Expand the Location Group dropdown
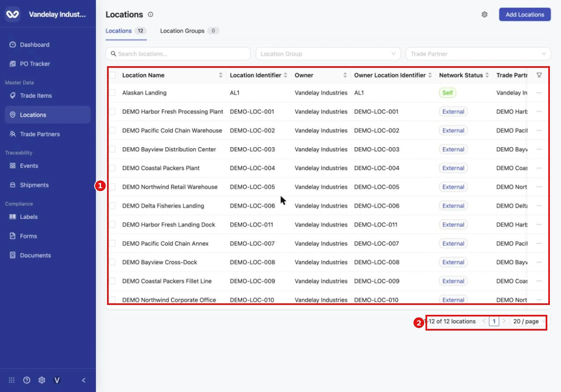This screenshot has width=561, height=392. (328, 53)
